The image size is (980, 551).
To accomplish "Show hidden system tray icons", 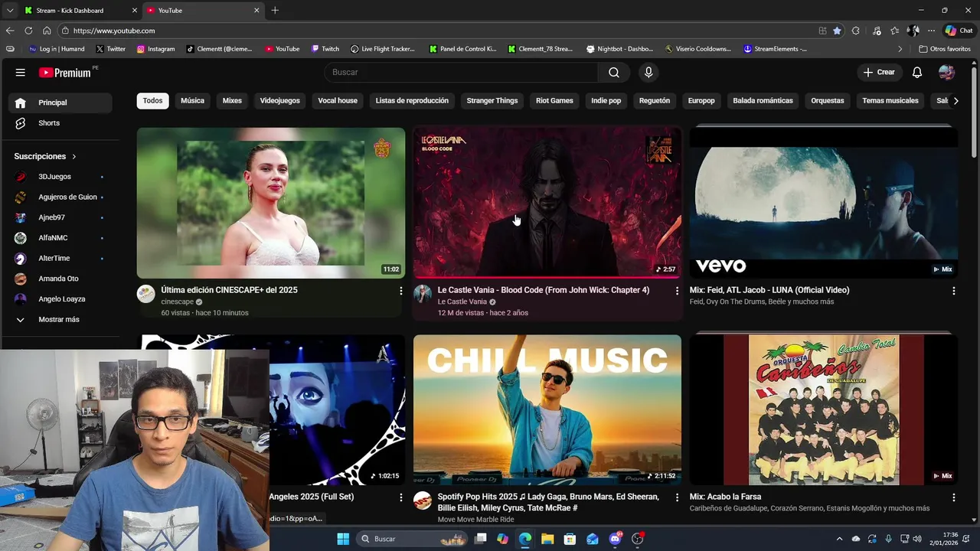I will pos(839,539).
